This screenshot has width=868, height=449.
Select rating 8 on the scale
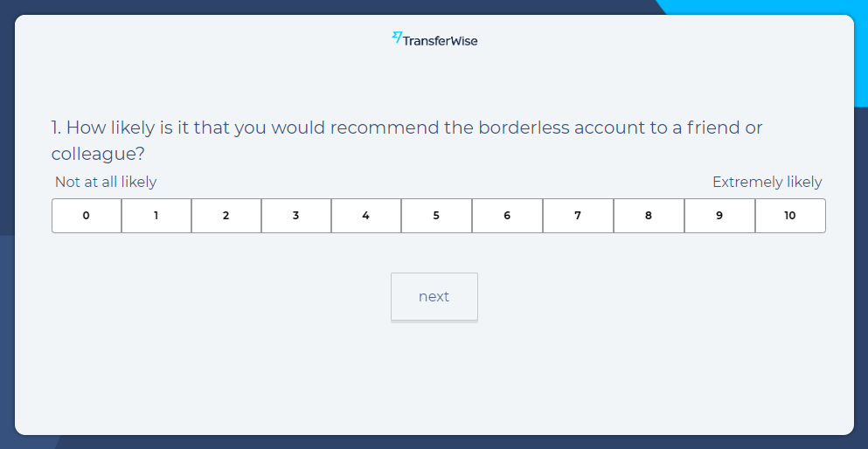pyautogui.click(x=649, y=216)
